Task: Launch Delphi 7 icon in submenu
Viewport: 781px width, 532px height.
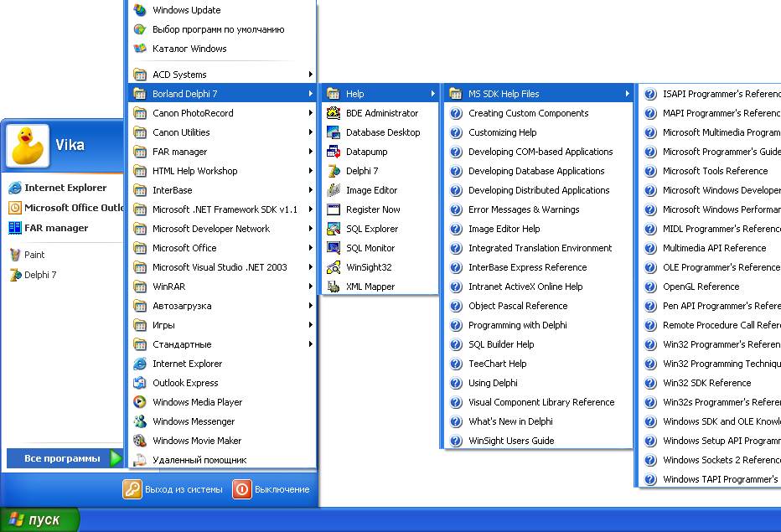Action: (x=334, y=171)
